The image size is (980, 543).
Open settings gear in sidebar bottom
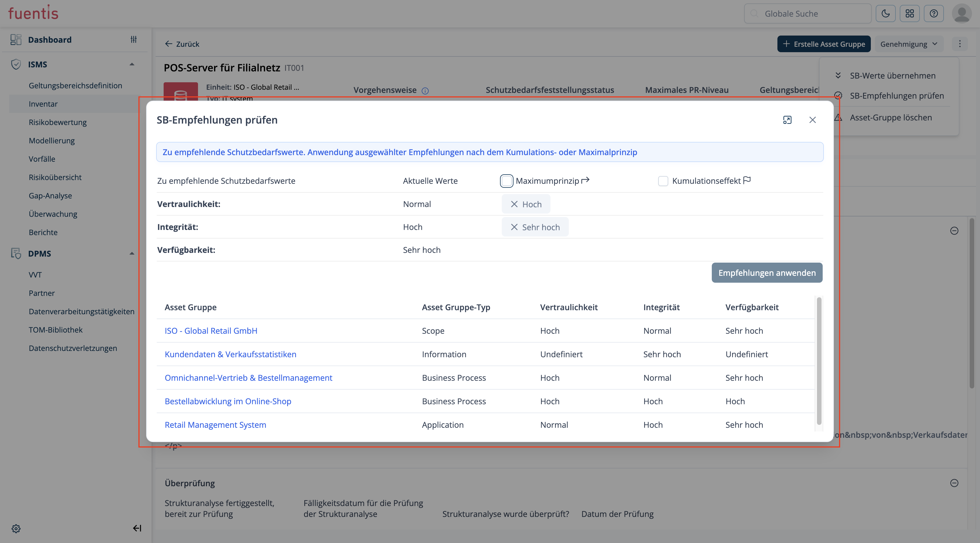pyautogui.click(x=16, y=528)
